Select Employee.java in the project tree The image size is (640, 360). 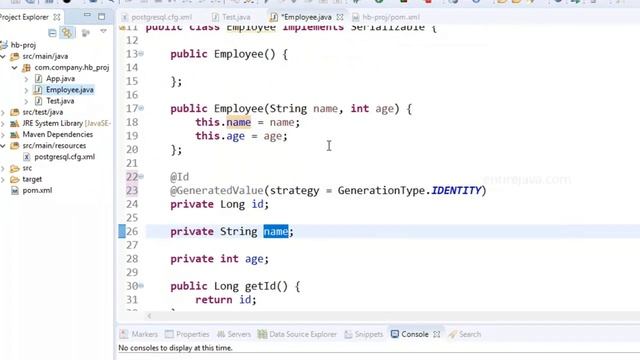[x=69, y=89]
